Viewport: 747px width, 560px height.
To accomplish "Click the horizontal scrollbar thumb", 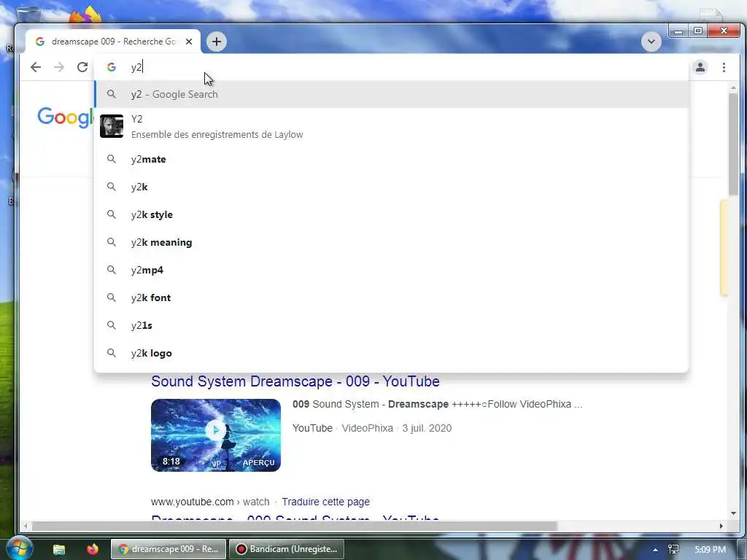I will point(294,526).
